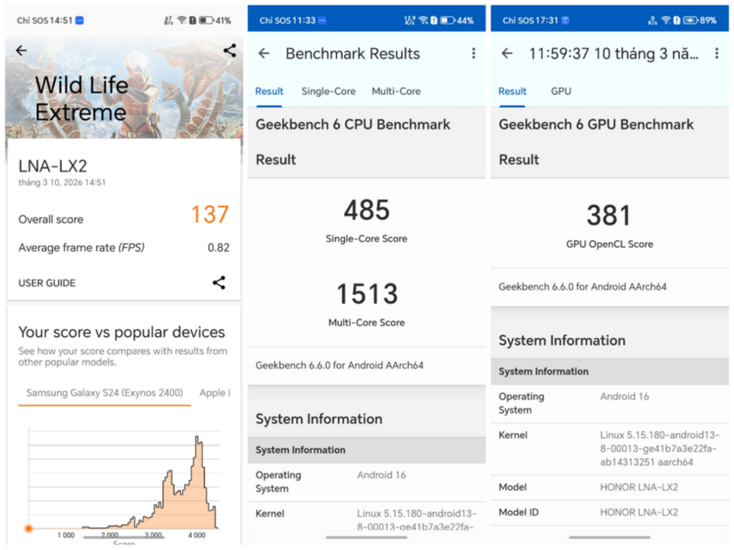Tap the back arrow on Wild Life Extreme screen

click(21, 51)
